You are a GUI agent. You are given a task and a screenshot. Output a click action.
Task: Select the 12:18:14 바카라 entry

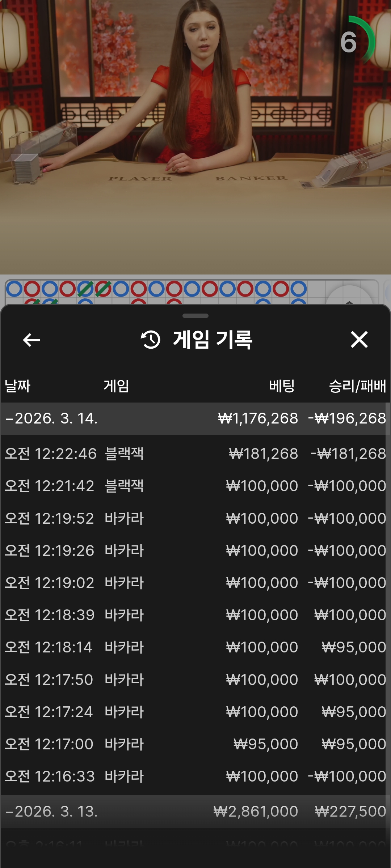point(195,647)
